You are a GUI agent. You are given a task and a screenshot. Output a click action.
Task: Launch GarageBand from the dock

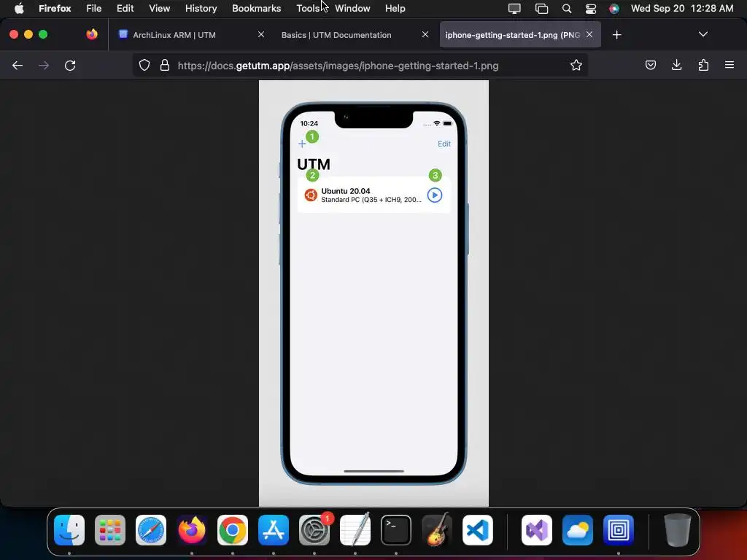point(437,530)
